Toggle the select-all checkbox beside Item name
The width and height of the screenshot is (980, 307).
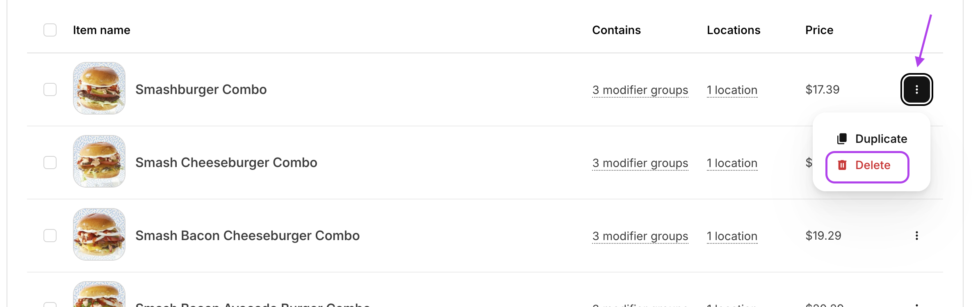coord(50,30)
